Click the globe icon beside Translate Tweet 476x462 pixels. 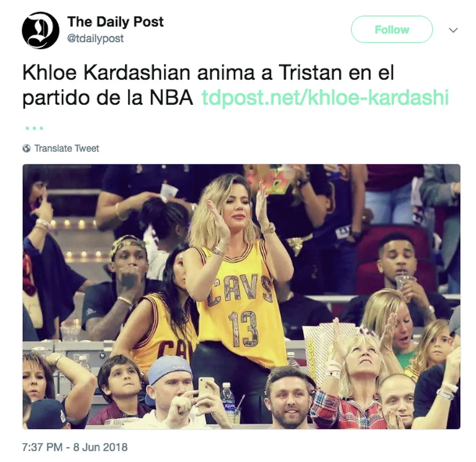[26, 149]
